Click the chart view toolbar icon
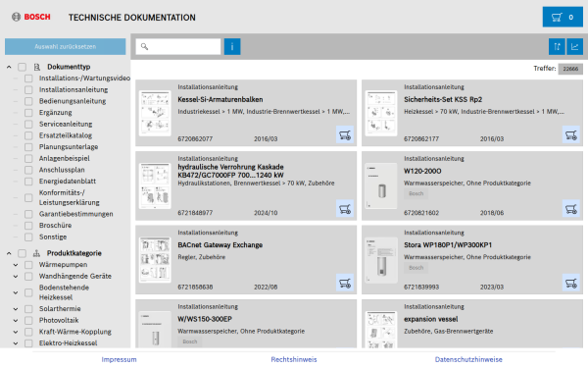Image resolution: width=588 pixels, height=368 pixels. click(x=574, y=46)
